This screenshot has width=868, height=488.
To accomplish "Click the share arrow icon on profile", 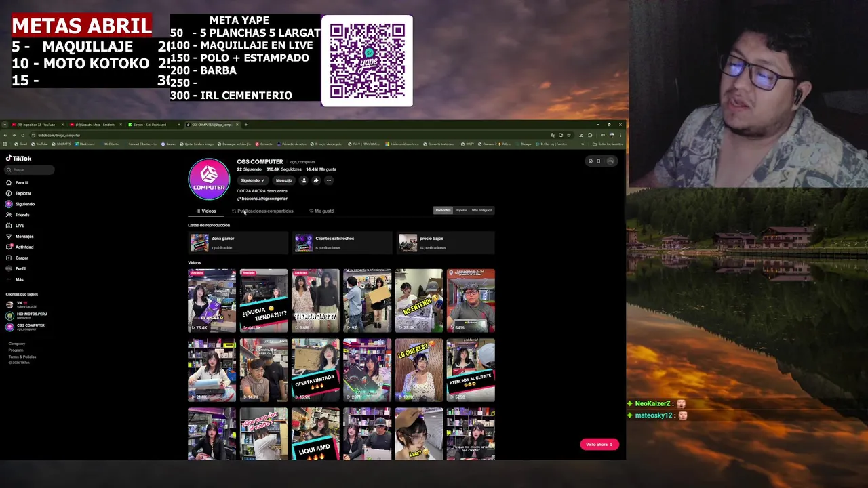I will (316, 180).
